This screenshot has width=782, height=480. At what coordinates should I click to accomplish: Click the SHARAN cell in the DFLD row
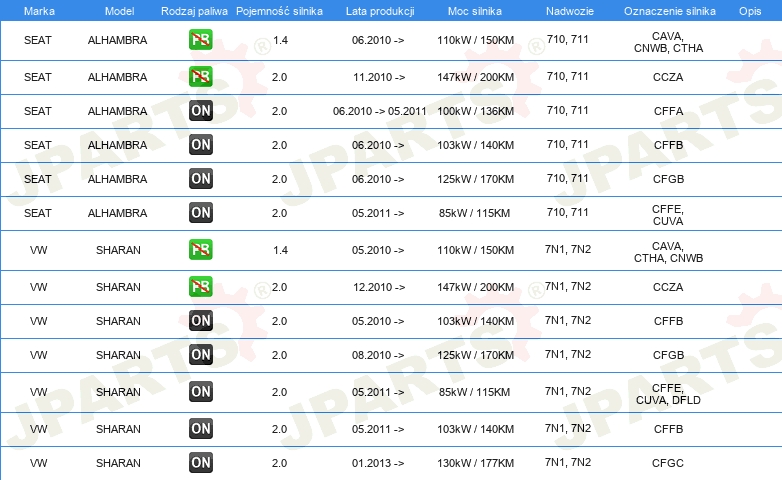click(118, 392)
